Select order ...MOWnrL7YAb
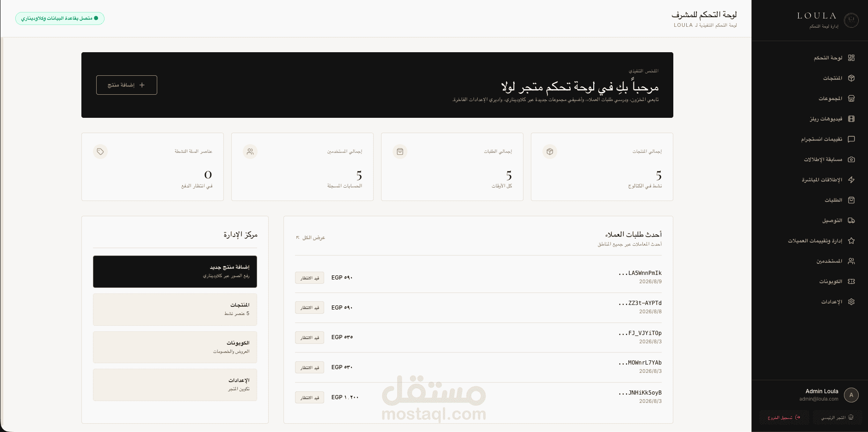 tap(478, 367)
